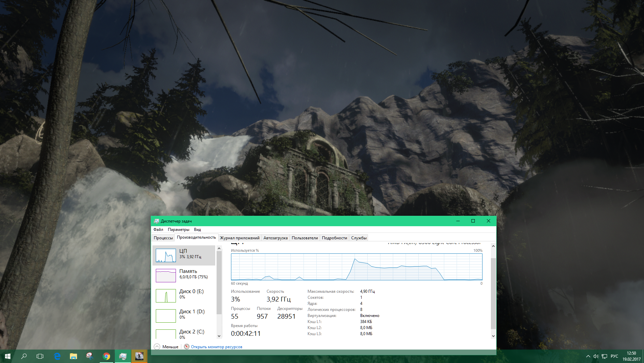This screenshot has width=644, height=363.
Task: Click the large CPU usage graph
Action: (x=357, y=267)
